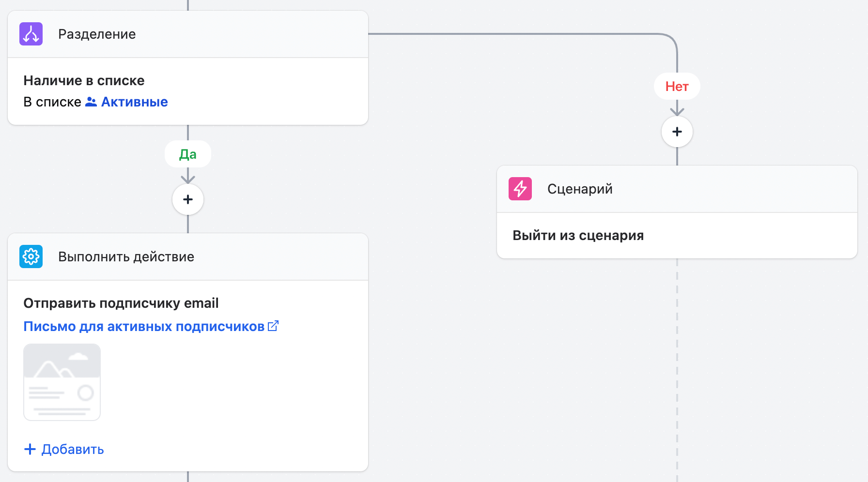
Task: Open the external link icon next to the email name
Action: [x=273, y=326]
